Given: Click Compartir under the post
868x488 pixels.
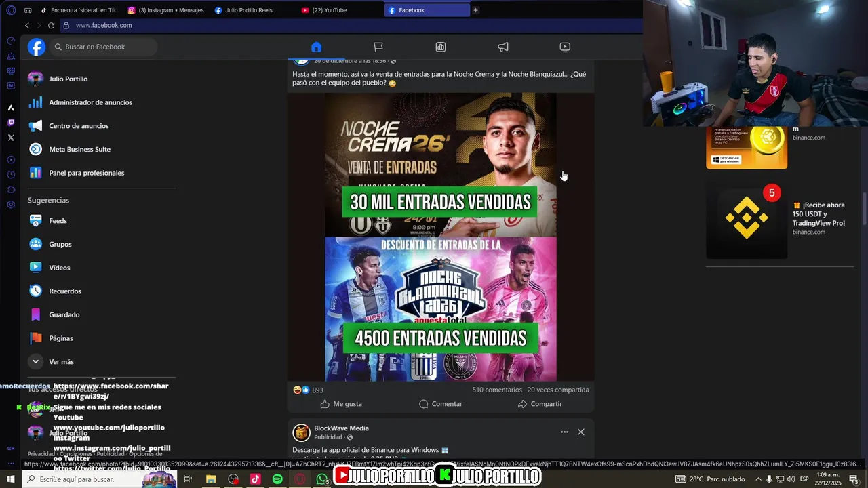Looking at the screenshot, I should (540, 404).
